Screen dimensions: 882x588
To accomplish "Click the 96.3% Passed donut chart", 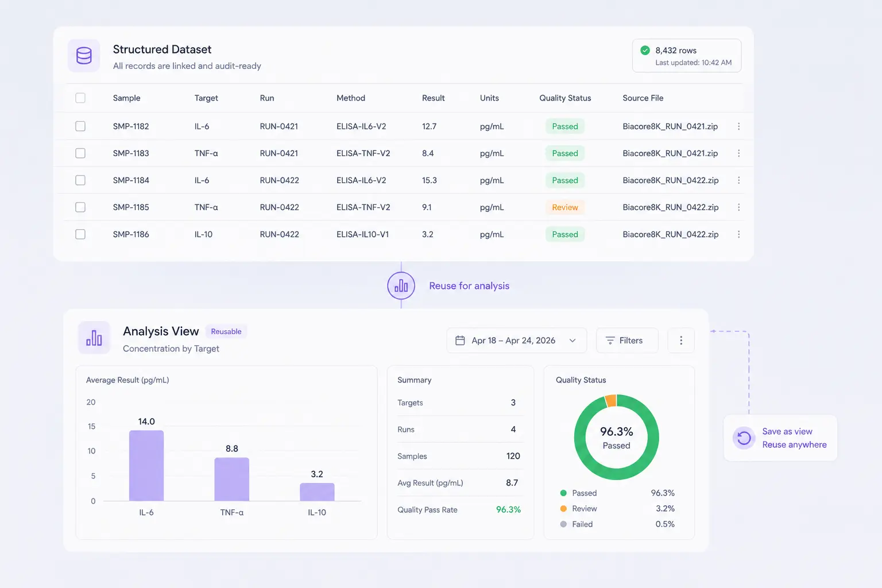I will point(616,438).
